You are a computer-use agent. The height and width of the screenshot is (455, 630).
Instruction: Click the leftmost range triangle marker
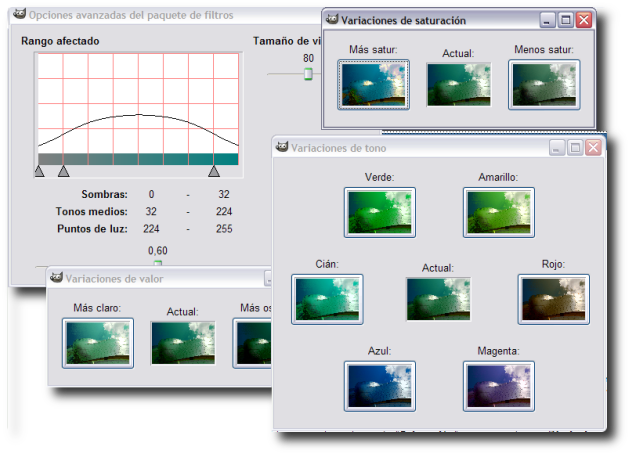click(39, 171)
